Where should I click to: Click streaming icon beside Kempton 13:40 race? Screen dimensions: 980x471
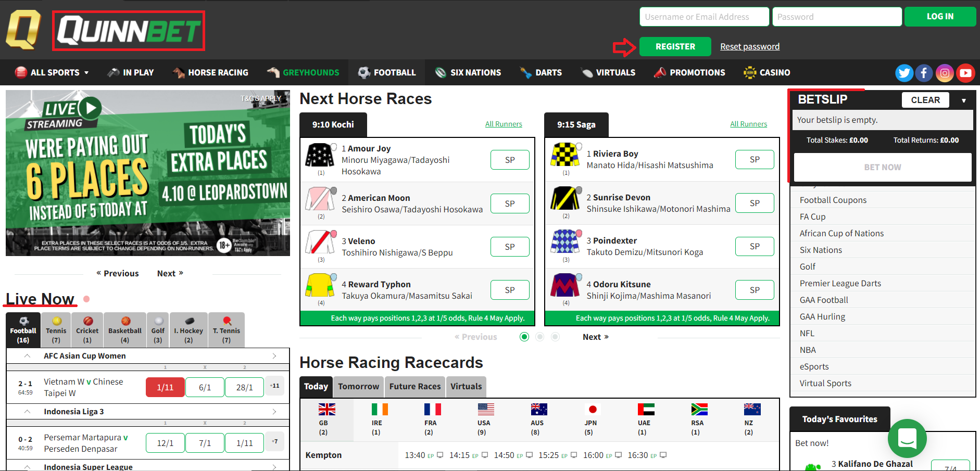coord(440,455)
